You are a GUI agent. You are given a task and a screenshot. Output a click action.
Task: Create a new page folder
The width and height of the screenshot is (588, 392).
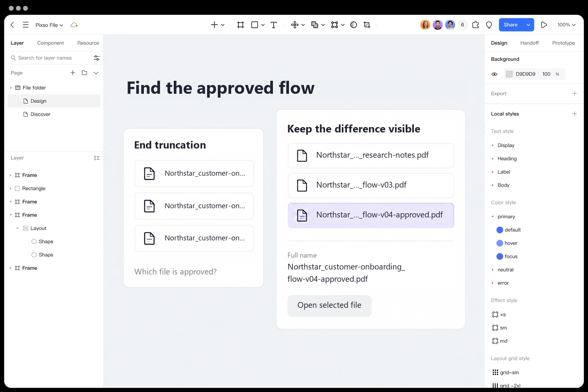point(85,73)
